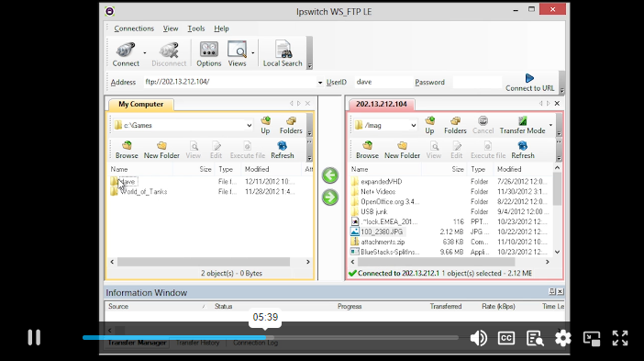This screenshot has width=644, height=361.
Task: Open the /Imag remote folder dropdown
Action: coord(413,126)
